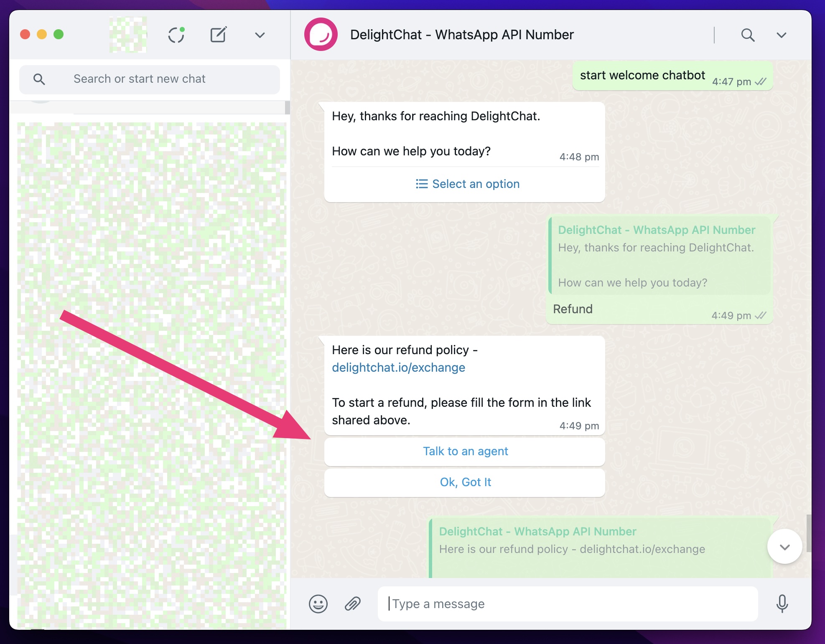Screen dimensions: 825x644
Task: Click the search magnifier in sidebar
Action: pyautogui.click(x=39, y=79)
